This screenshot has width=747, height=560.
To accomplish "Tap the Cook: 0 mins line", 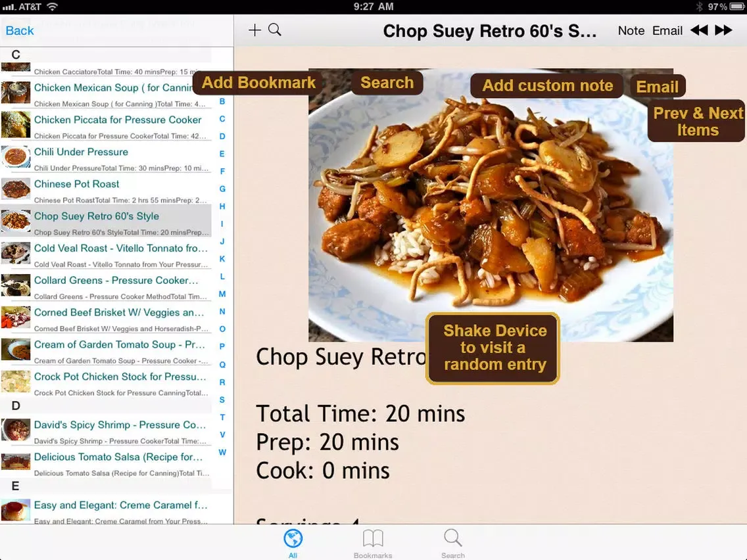I will tap(322, 471).
